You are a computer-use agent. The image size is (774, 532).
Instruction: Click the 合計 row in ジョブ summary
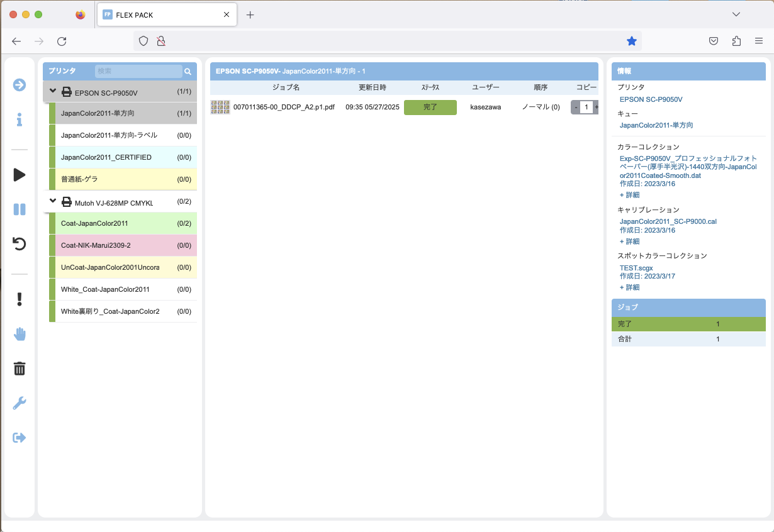point(688,339)
